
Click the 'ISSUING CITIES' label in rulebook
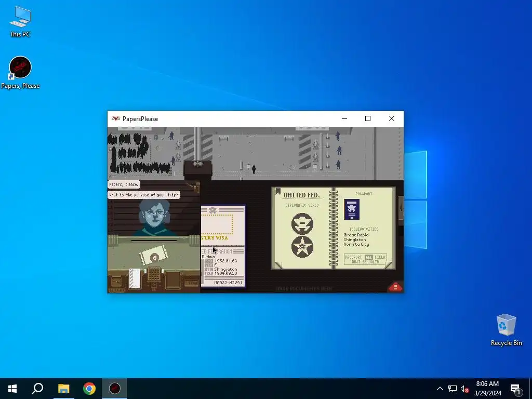pyautogui.click(x=364, y=229)
